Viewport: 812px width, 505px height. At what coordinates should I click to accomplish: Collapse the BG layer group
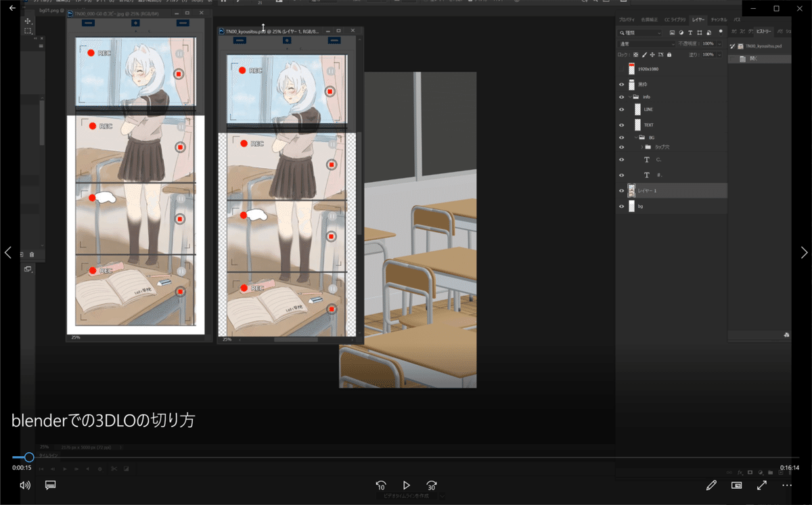635,137
